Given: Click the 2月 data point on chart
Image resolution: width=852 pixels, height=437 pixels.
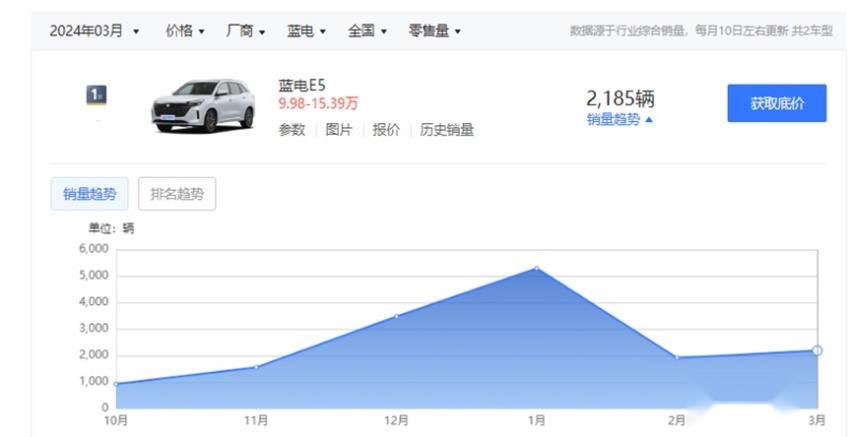Looking at the screenshot, I should tap(677, 358).
